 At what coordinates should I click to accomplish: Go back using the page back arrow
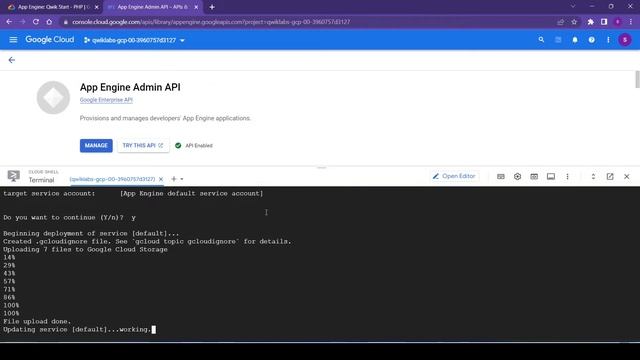pos(11,60)
